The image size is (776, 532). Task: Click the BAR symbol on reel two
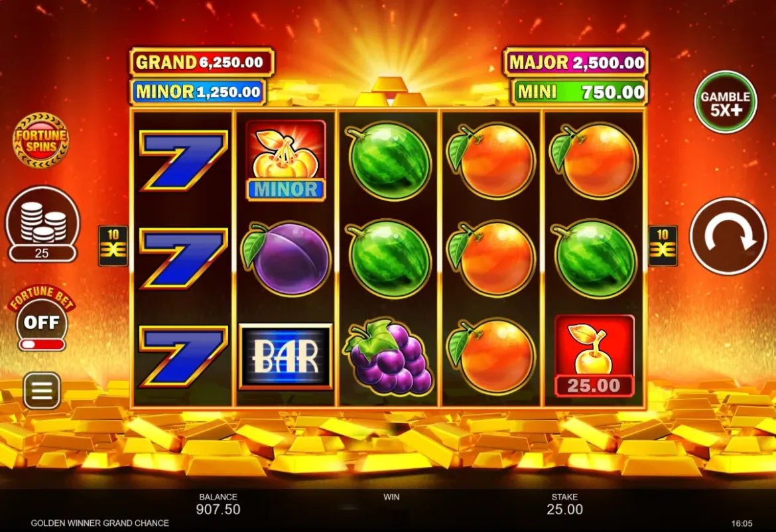click(286, 356)
